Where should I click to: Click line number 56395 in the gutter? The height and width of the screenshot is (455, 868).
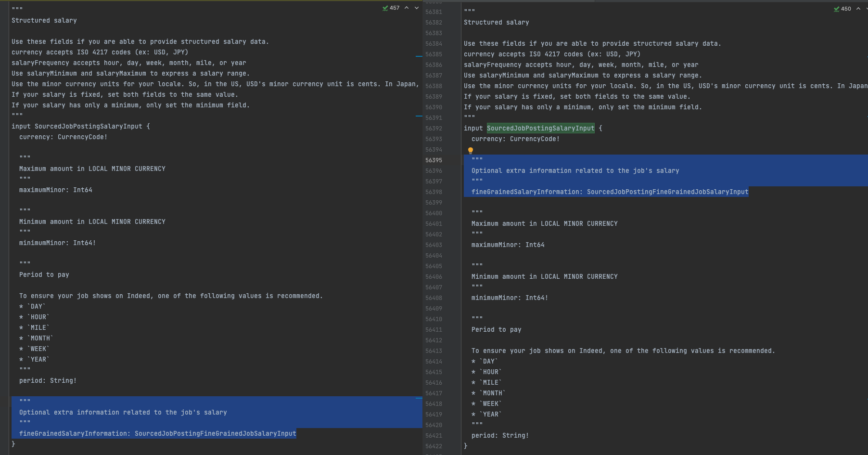coord(434,160)
